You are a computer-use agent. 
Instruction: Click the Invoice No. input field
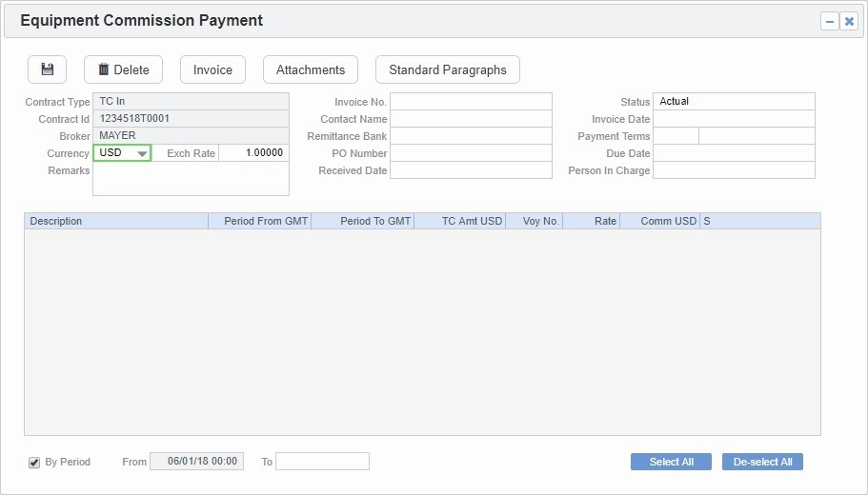click(471, 102)
